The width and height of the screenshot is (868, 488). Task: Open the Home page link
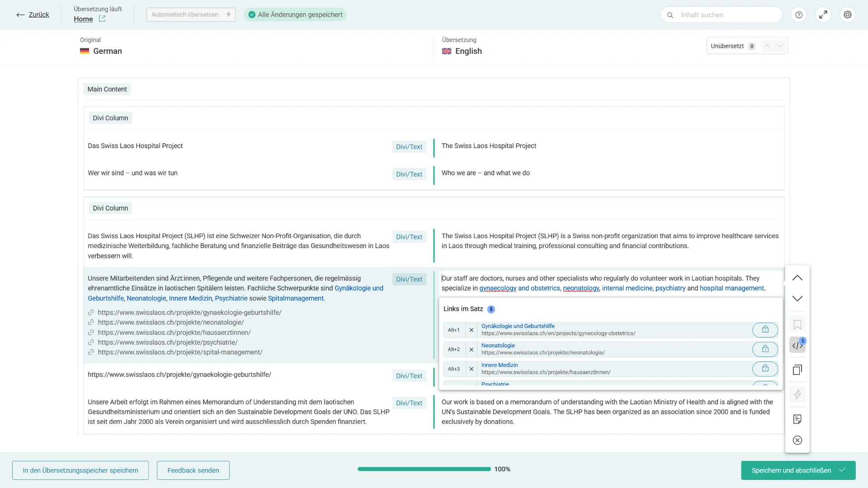click(83, 19)
